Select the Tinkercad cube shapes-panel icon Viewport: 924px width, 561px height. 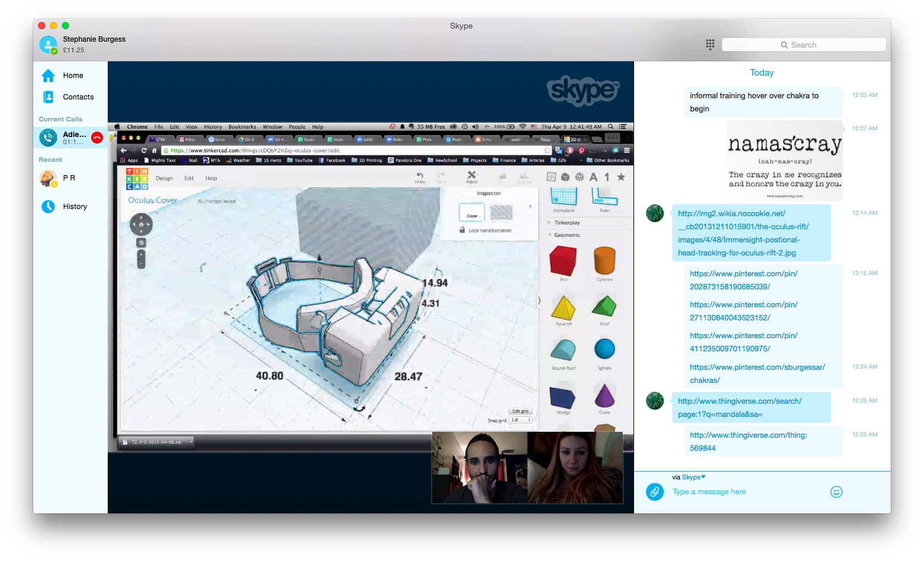(565, 177)
